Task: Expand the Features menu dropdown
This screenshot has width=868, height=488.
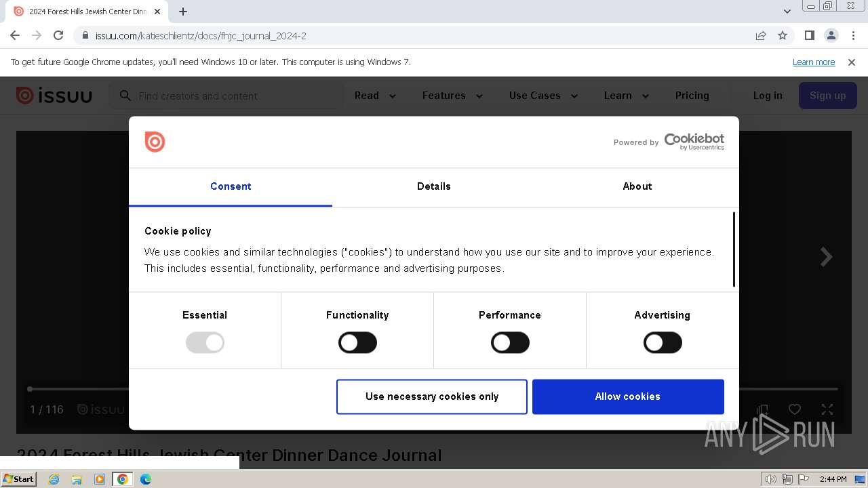Action: coord(452,96)
